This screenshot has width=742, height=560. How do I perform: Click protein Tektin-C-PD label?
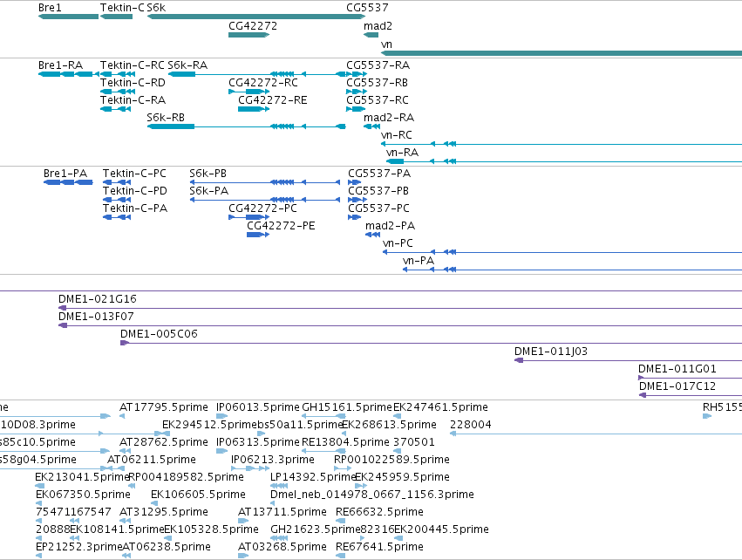point(135,191)
